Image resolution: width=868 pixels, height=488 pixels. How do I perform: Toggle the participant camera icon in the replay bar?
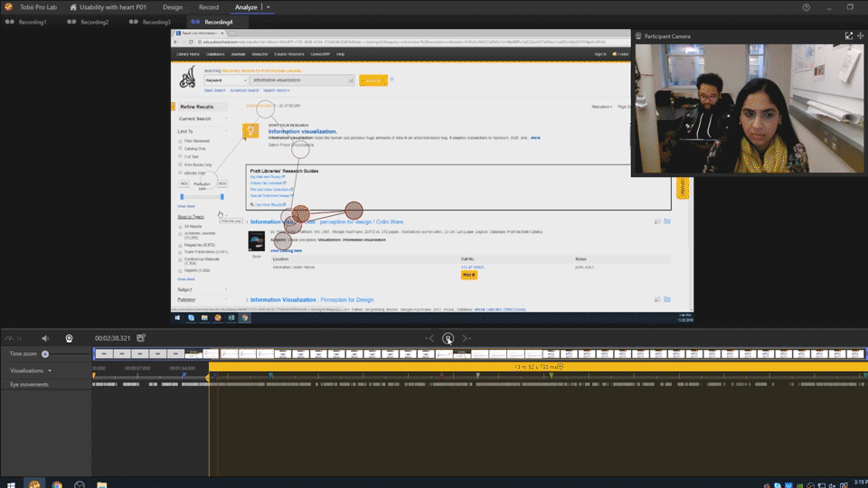coord(70,338)
